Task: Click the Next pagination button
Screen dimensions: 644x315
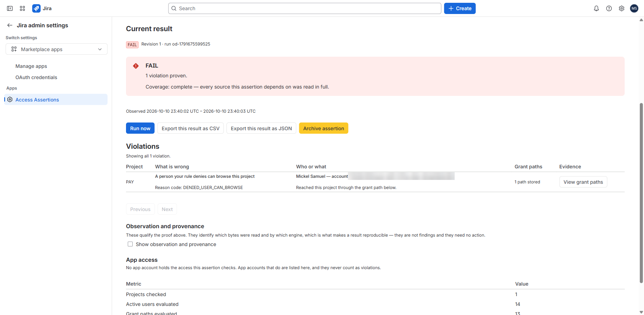Action: point(167,209)
